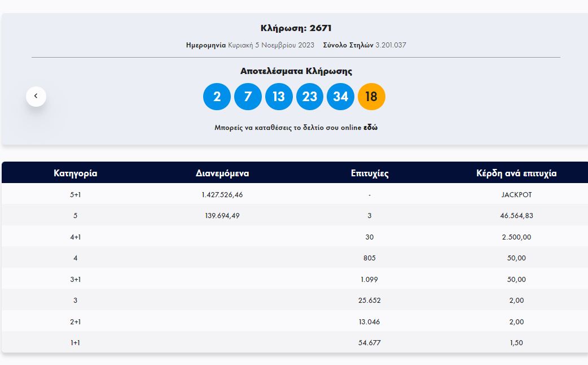Select the blue number 13 ball

[x=279, y=97]
